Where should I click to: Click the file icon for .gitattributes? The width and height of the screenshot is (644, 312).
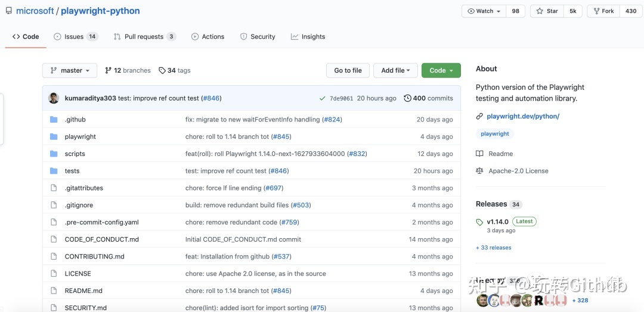(54, 188)
